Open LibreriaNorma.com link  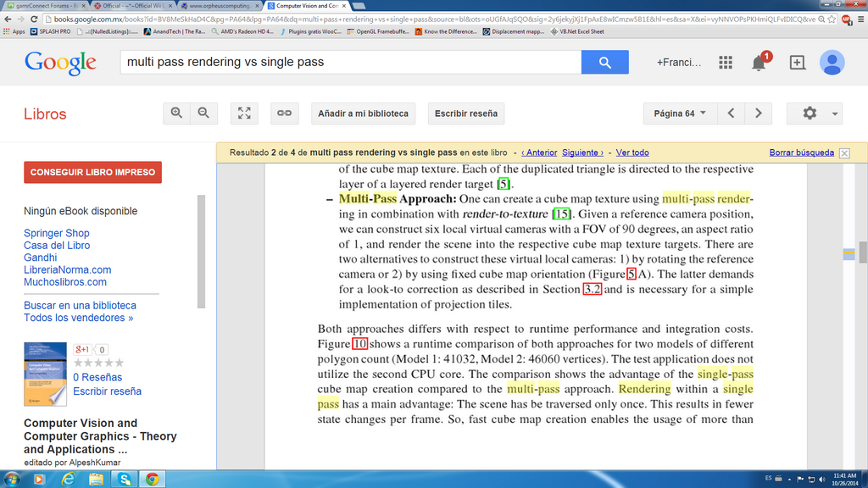click(x=68, y=269)
